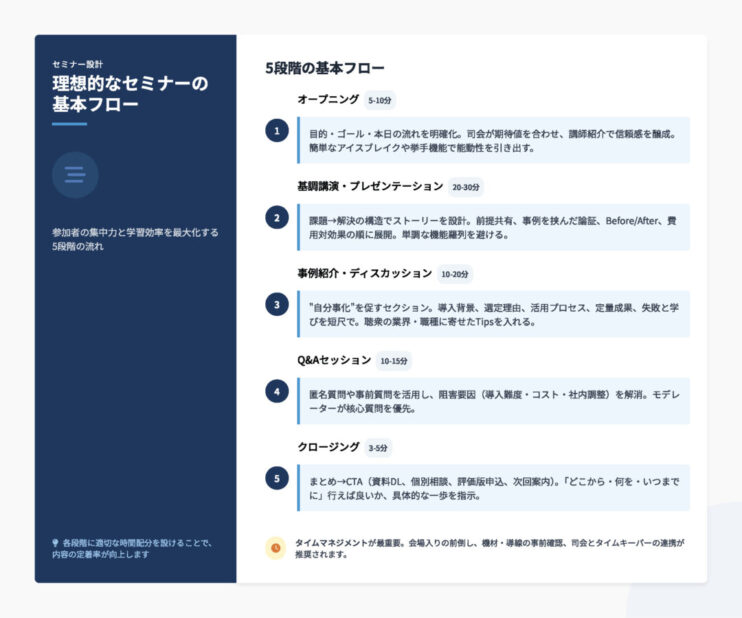Click the クロージング description box
Image resolution: width=742 pixels, height=618 pixels.
494,487
